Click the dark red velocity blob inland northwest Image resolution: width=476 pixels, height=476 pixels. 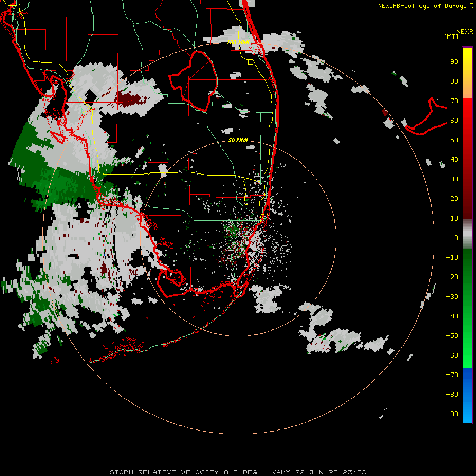131,99
